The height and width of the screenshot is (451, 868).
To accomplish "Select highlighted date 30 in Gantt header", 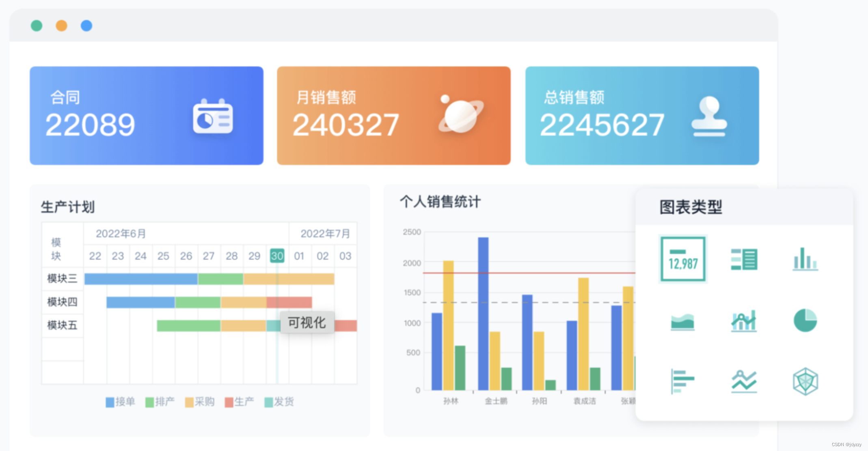I will 277,256.
